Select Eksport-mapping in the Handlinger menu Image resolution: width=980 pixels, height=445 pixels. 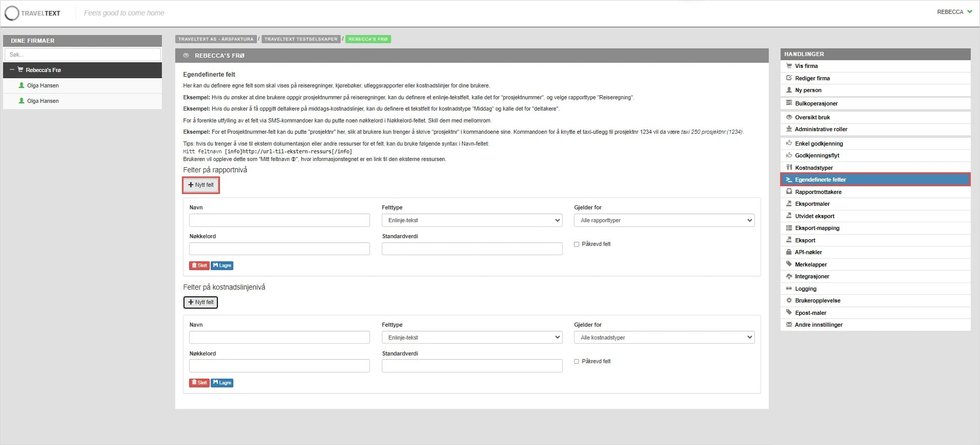click(817, 228)
